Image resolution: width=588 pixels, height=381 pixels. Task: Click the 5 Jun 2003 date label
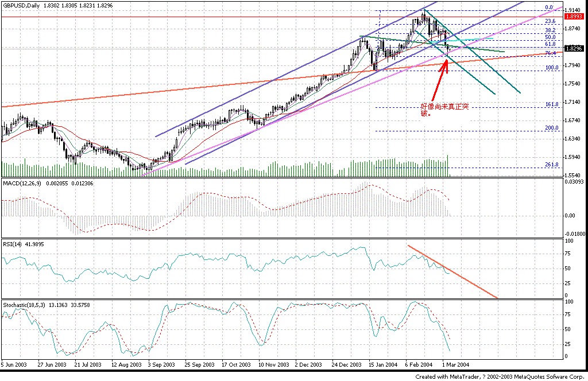coord(14,364)
